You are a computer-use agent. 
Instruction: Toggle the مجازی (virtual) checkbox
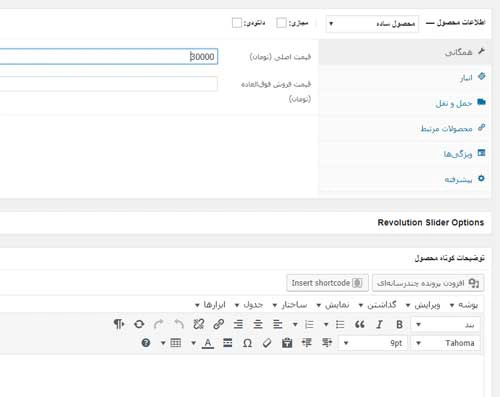[282, 23]
